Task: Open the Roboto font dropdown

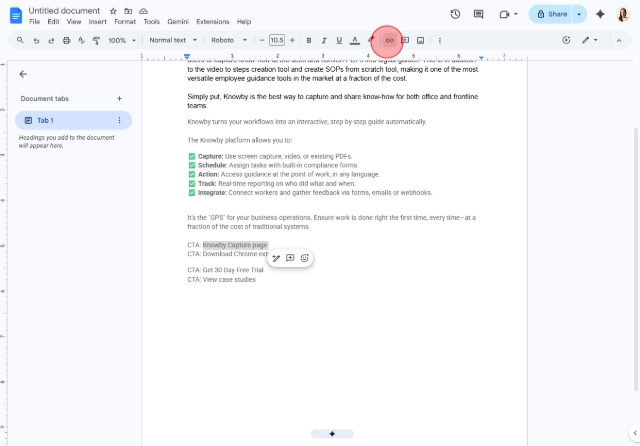Action: click(x=229, y=40)
